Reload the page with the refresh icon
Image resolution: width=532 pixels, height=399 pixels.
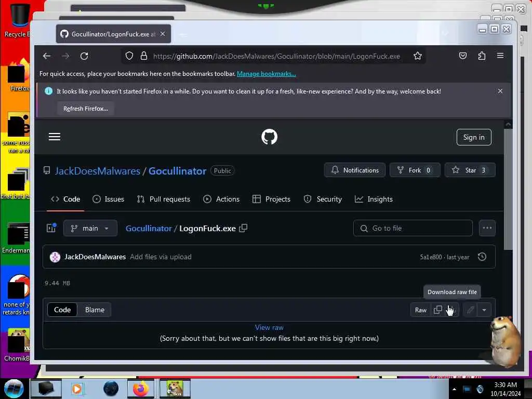pos(84,56)
